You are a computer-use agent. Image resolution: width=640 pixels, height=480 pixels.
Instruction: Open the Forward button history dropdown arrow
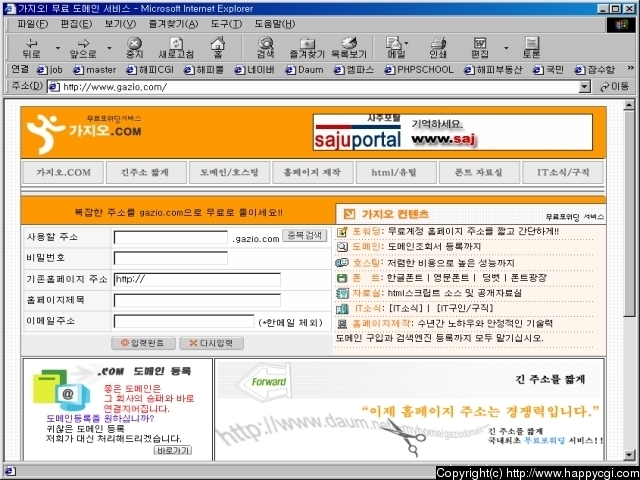pyautogui.click(x=109, y=48)
